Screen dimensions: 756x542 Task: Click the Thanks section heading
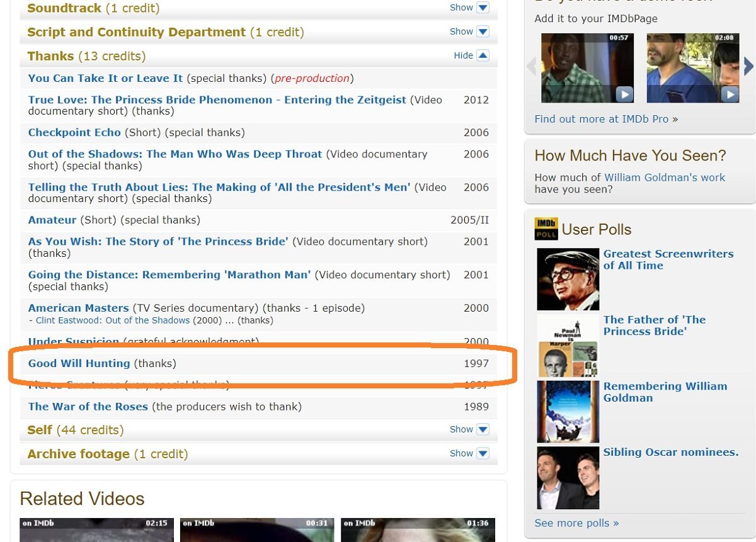pos(50,56)
